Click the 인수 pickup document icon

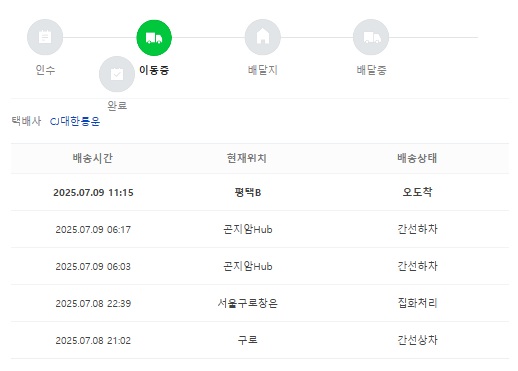(45, 37)
